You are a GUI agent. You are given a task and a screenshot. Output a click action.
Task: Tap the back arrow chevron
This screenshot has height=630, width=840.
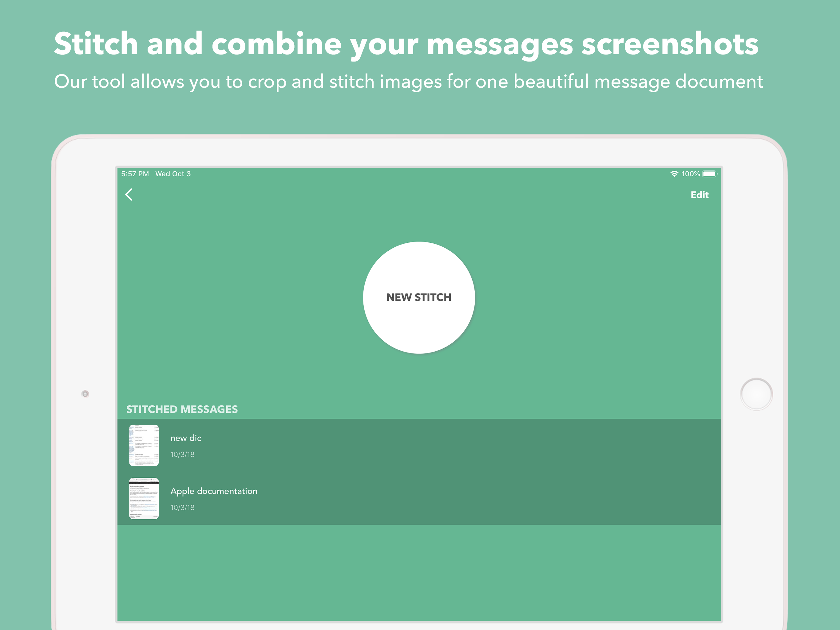[x=129, y=194]
